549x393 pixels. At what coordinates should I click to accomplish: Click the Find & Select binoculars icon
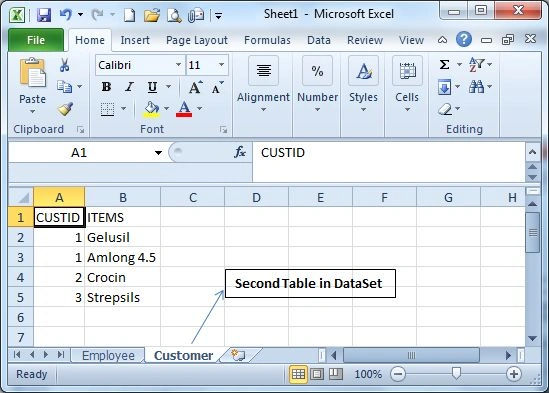coord(477,86)
